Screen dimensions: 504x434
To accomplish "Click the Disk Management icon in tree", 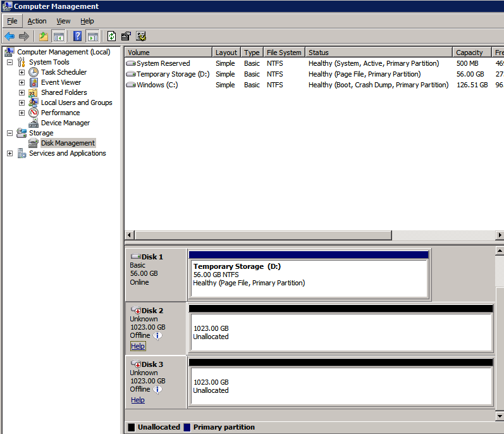I will coord(33,143).
